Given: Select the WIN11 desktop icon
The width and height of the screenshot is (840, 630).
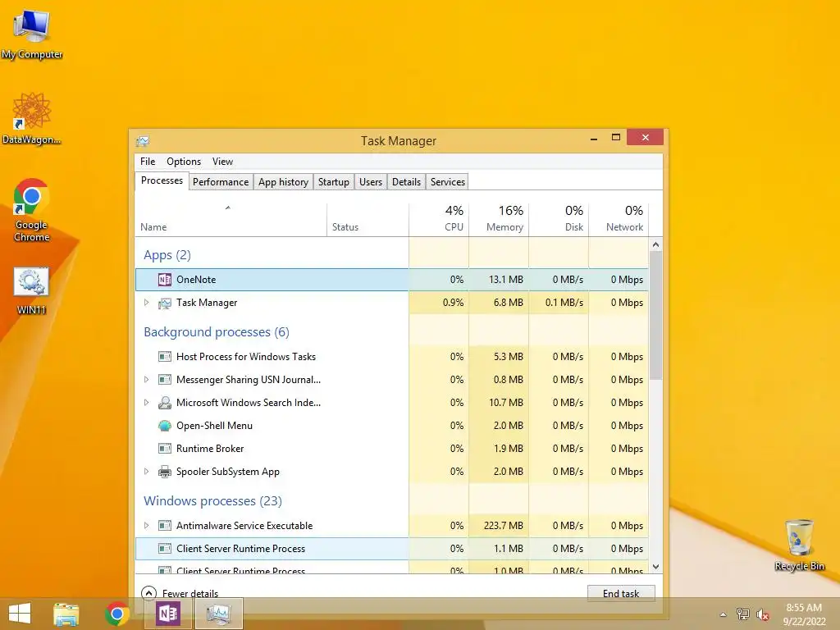Looking at the screenshot, I should click(x=32, y=290).
